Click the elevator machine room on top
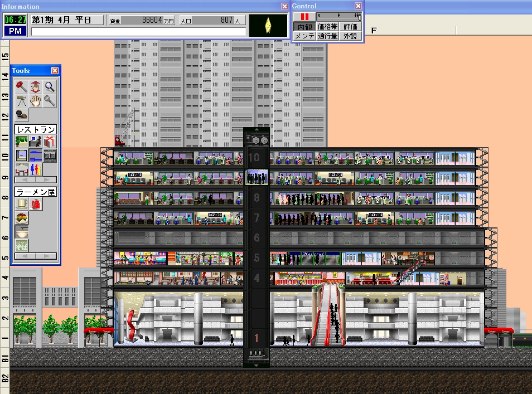Image resolution: width=532 pixels, height=394 pixels. [257, 139]
